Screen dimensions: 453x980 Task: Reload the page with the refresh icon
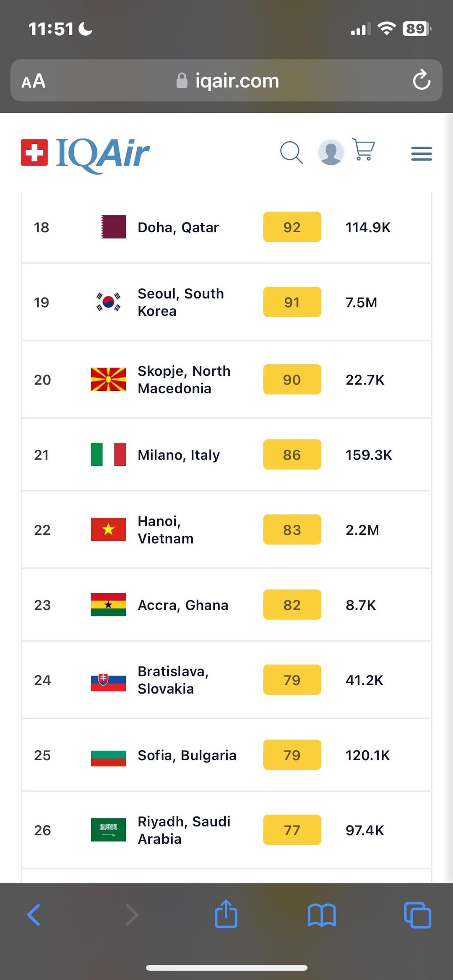point(421,80)
